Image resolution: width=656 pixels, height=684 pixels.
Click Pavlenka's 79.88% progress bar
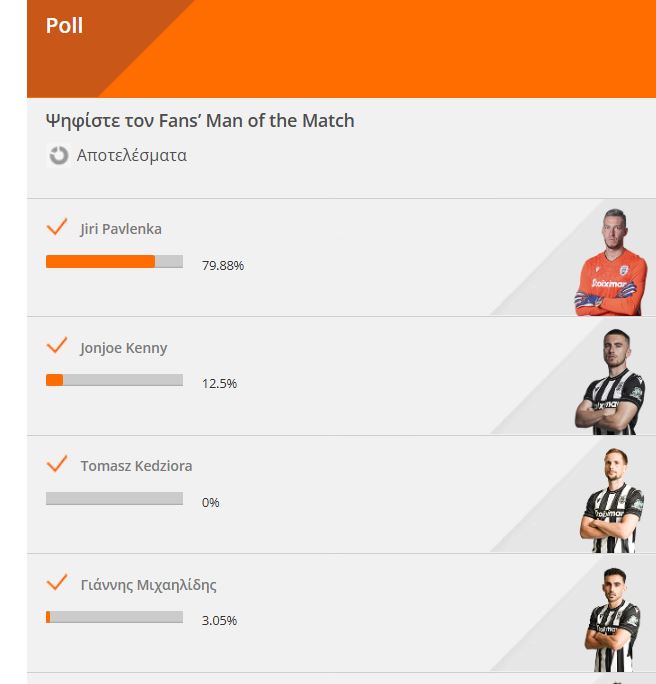(114, 261)
